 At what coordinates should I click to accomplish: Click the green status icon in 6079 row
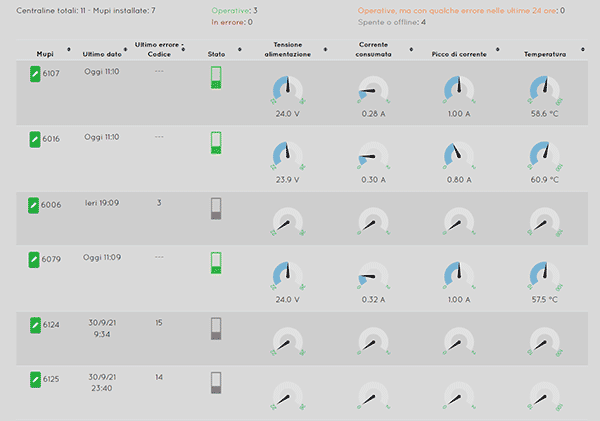pyautogui.click(x=216, y=263)
